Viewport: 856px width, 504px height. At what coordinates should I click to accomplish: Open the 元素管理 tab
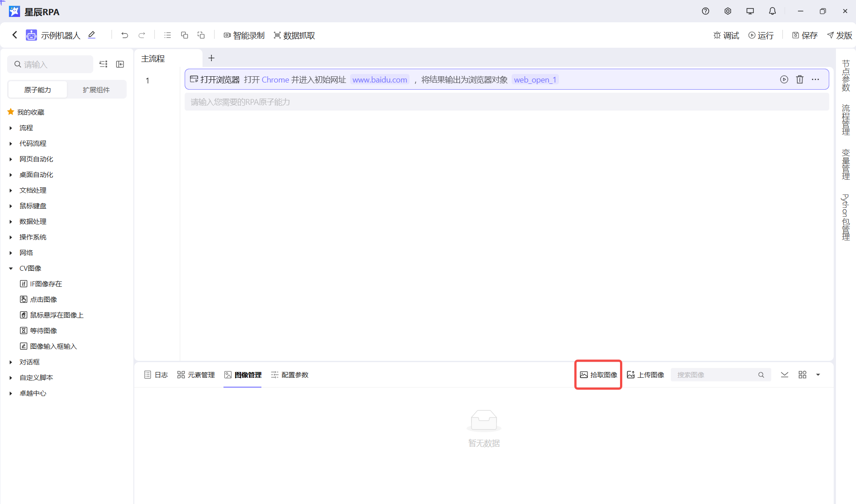tap(196, 375)
